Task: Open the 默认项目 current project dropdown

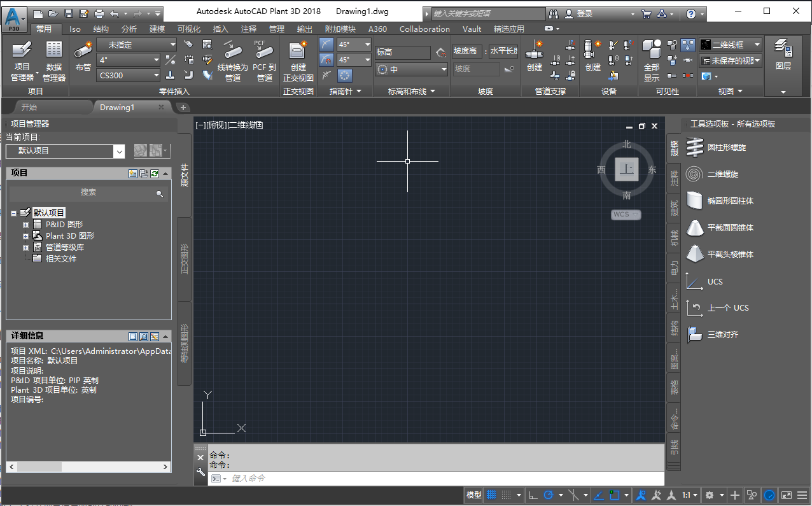Action: 119,151
